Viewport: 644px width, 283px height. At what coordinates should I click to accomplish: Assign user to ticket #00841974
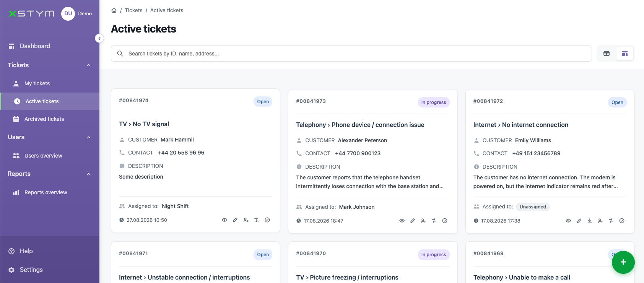[x=246, y=220]
